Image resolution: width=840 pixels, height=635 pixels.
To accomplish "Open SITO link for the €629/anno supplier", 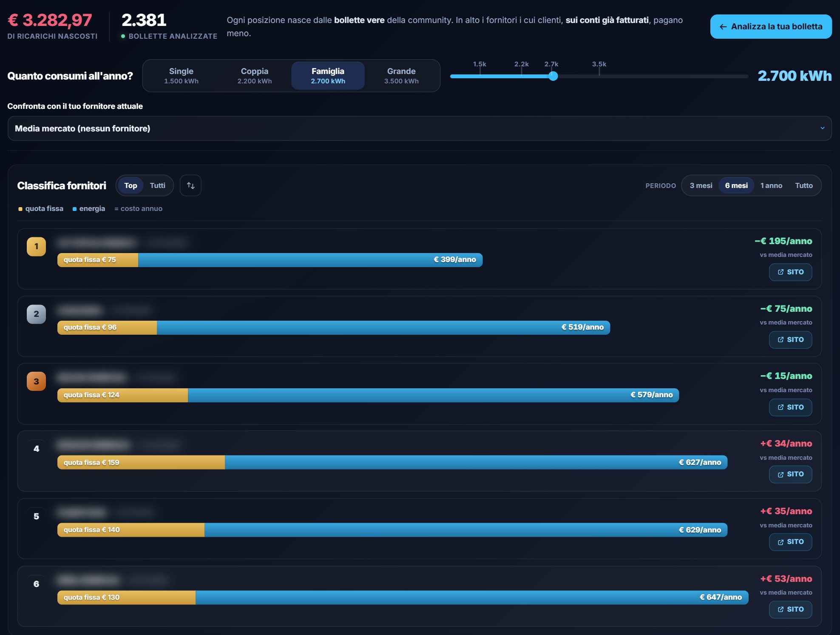I will (x=790, y=542).
